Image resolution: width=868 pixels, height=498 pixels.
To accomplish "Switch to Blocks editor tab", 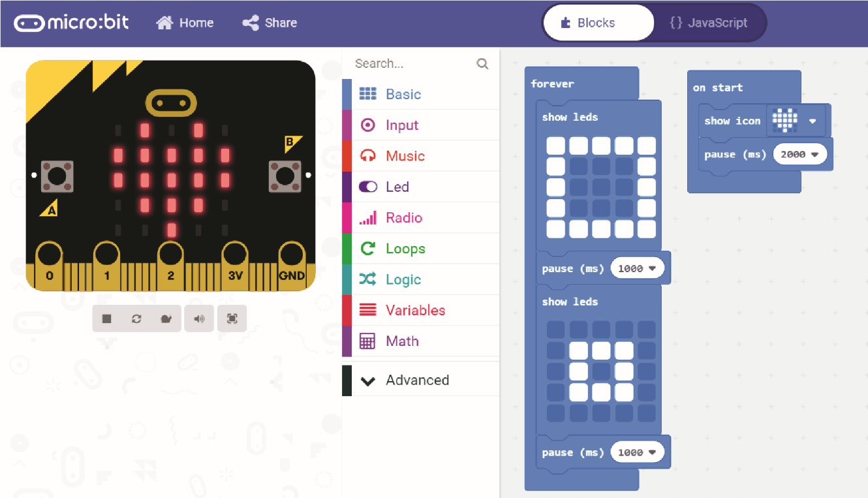I will 598,23.
